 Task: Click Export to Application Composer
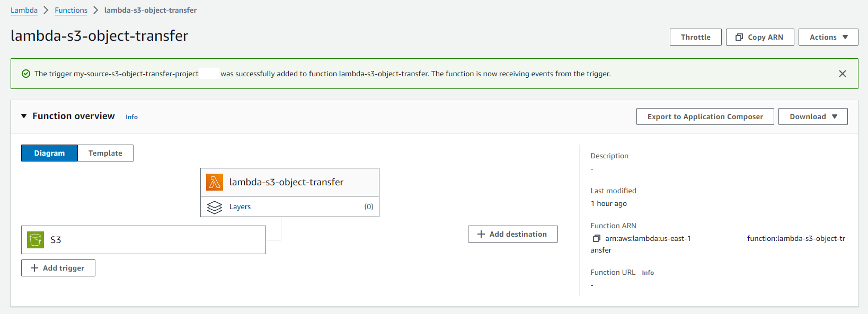(705, 116)
